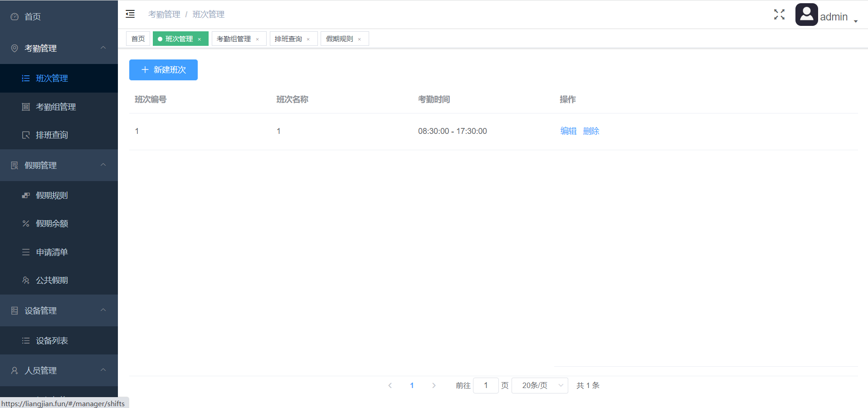The image size is (868, 408).
Task: Click the fullscreen toggle icon
Action: (779, 15)
